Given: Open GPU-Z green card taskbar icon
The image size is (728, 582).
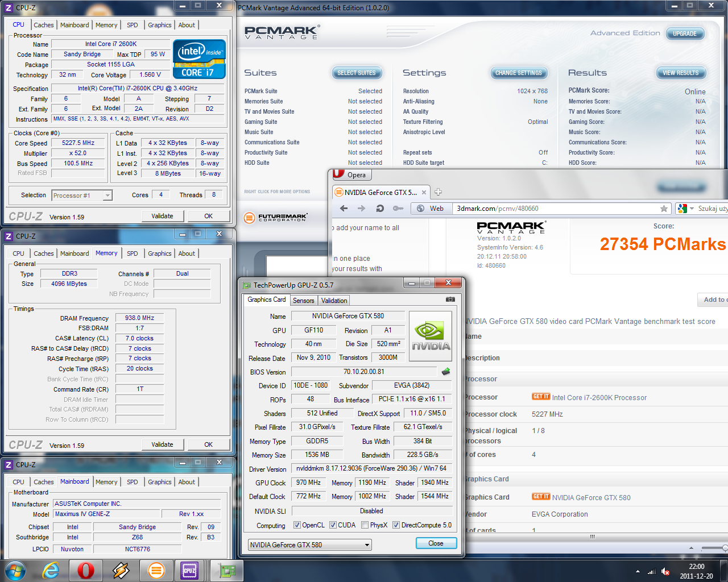Looking at the screenshot, I should (x=227, y=571).
